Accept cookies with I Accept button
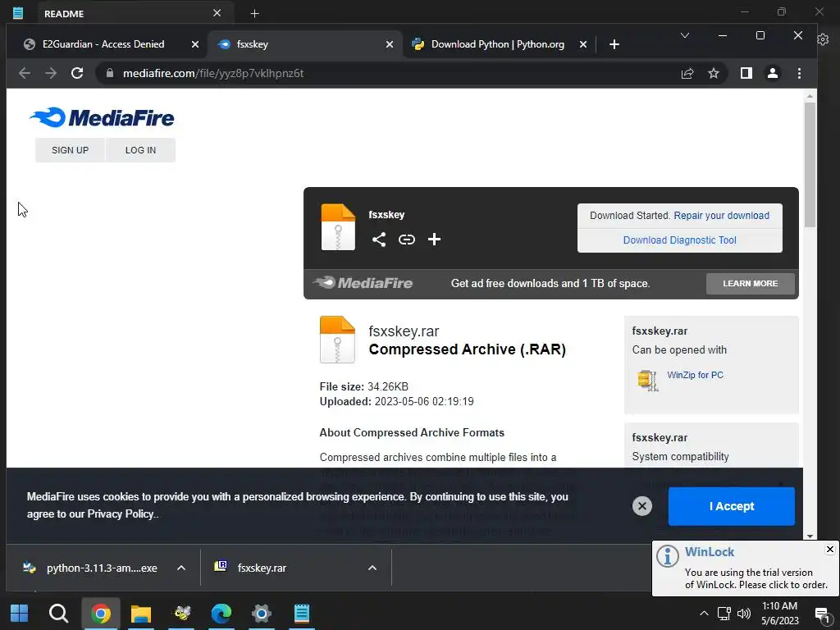 pyautogui.click(x=731, y=506)
